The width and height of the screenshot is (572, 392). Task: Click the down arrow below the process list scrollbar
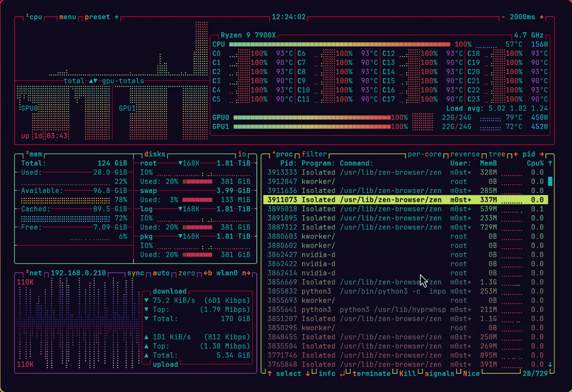coord(550,364)
